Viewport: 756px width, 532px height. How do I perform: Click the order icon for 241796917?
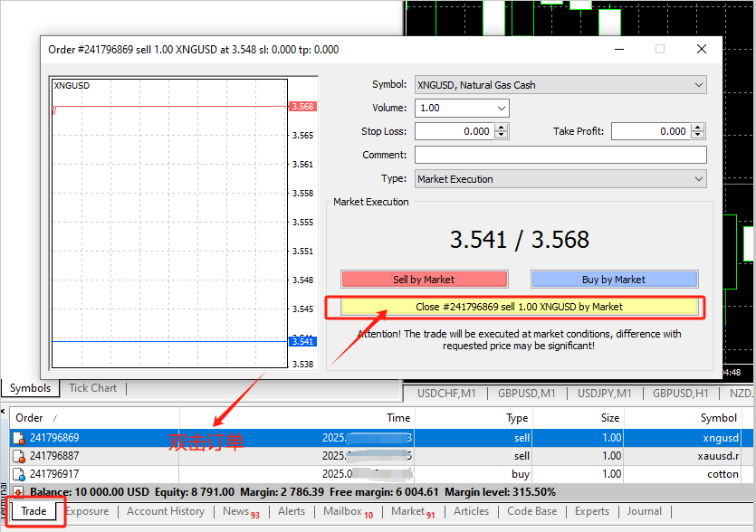(19, 474)
